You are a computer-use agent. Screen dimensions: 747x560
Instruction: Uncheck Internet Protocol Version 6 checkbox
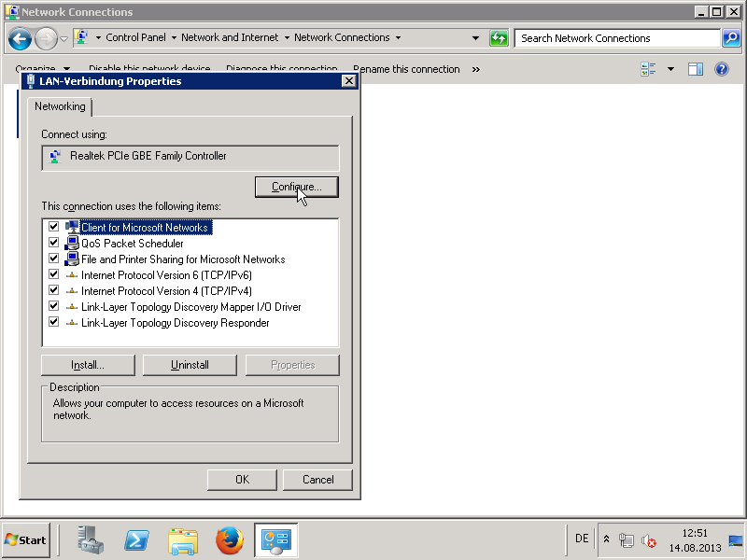54,274
